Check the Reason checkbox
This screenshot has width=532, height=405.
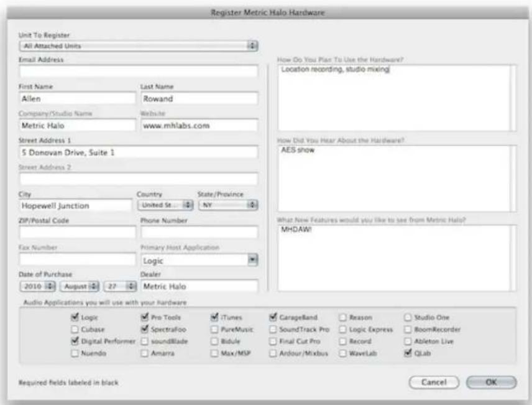pyautogui.click(x=342, y=317)
